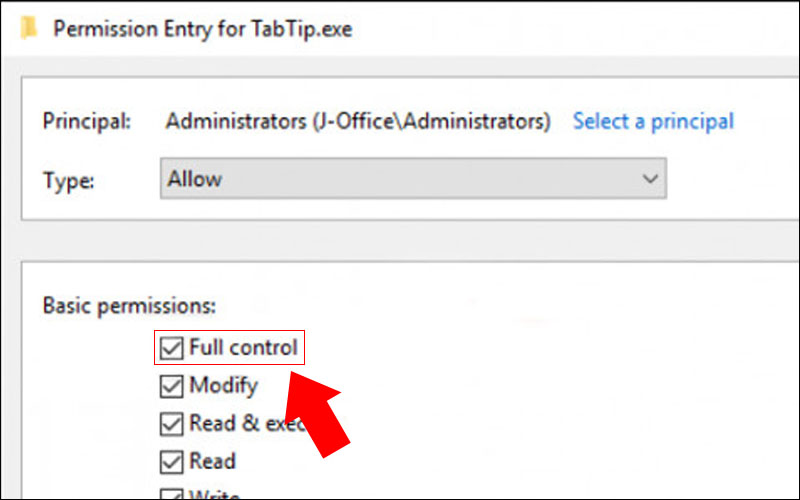This screenshot has height=500, width=800.
Task: Click the Allow text inside the Type box
Action: point(194,179)
